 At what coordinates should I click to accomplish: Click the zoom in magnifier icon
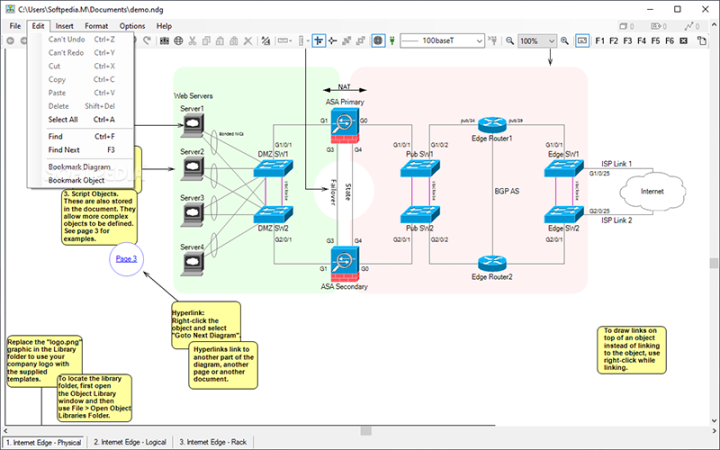[565, 41]
